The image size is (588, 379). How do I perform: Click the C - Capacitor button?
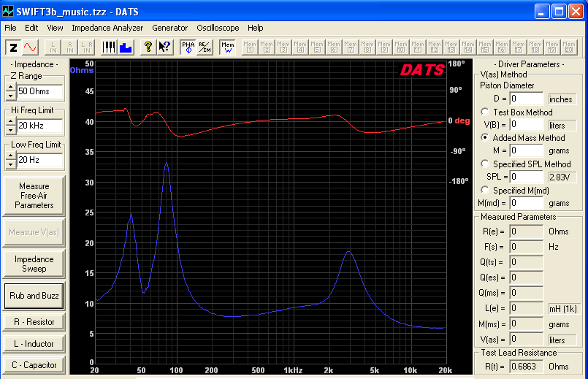click(x=34, y=365)
